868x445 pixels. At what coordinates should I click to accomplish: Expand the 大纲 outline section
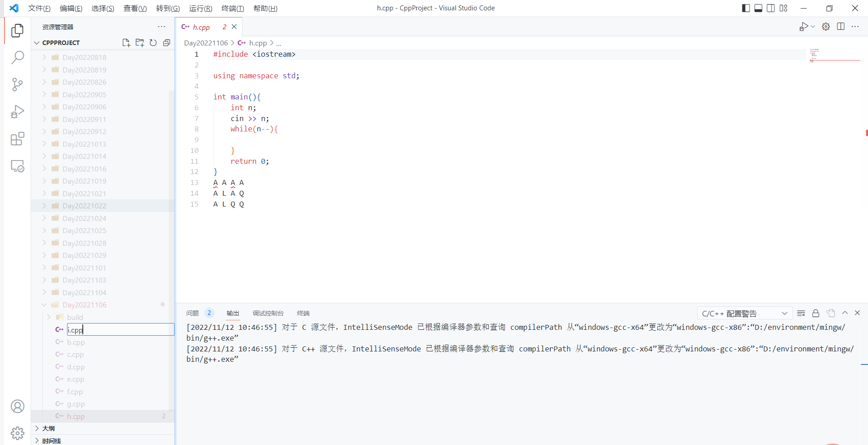tap(103, 428)
